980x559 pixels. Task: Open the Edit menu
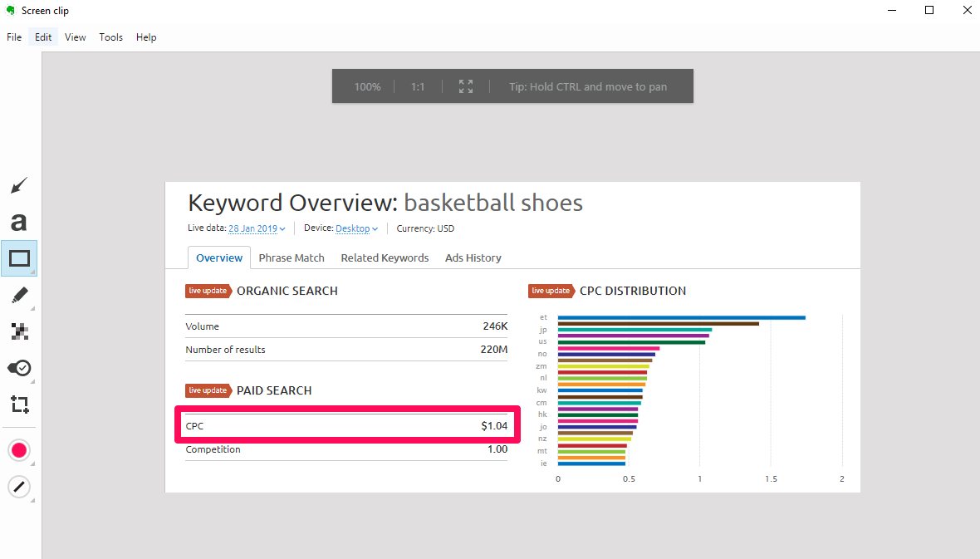coord(43,37)
